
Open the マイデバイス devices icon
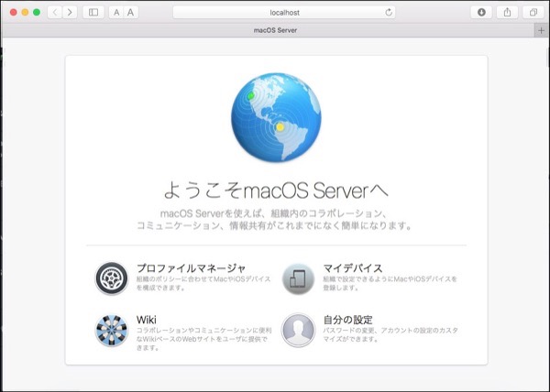pyautogui.click(x=298, y=278)
